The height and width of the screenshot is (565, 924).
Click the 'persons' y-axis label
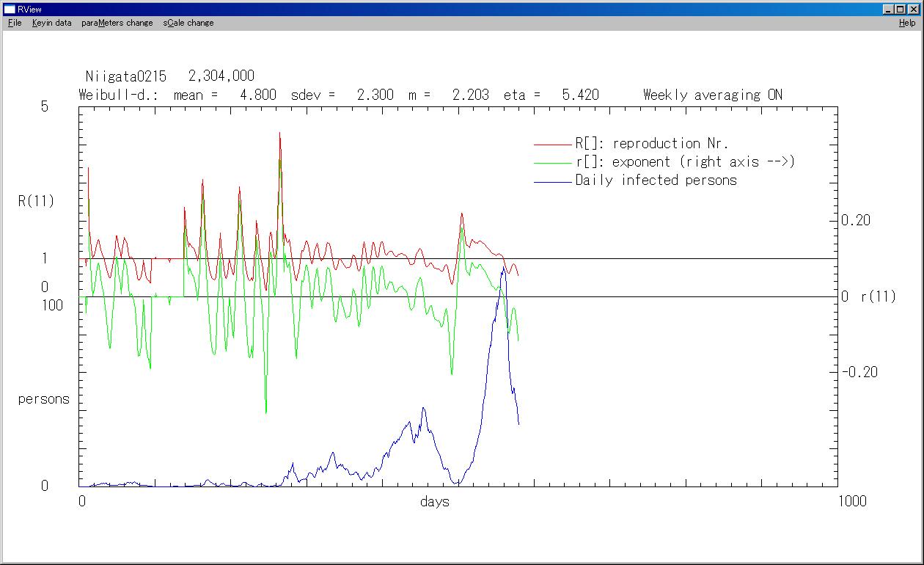pos(44,399)
